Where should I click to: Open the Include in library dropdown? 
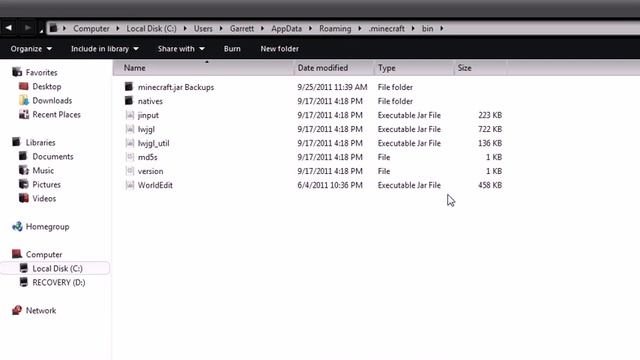pos(104,49)
